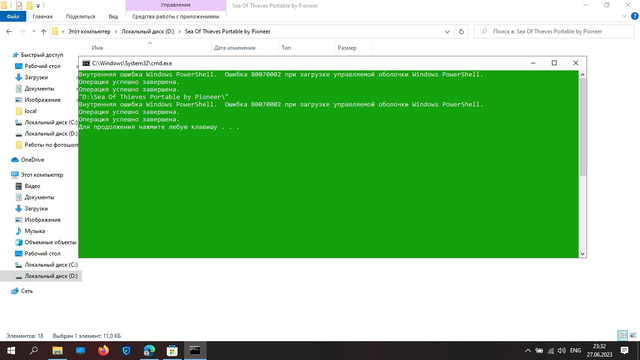640x360 pixels.
Task: Click the search field for Sea Of Thieves folder
Action: [554, 31]
